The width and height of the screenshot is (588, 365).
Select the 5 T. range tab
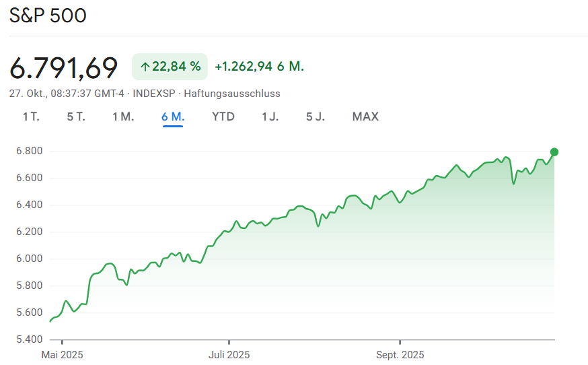(x=76, y=117)
